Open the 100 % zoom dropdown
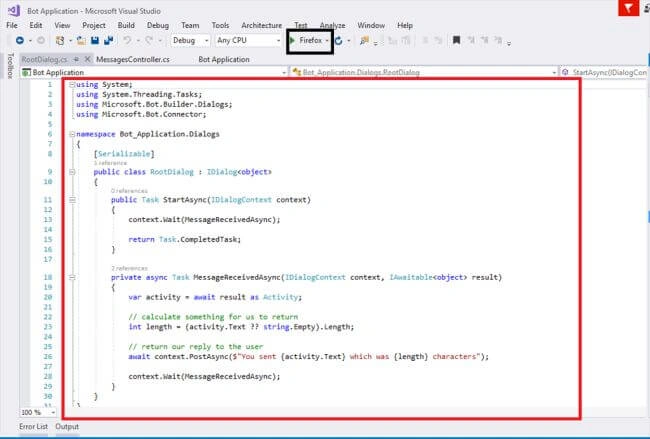Image resolution: width=650 pixels, height=439 pixels. [x=38, y=412]
